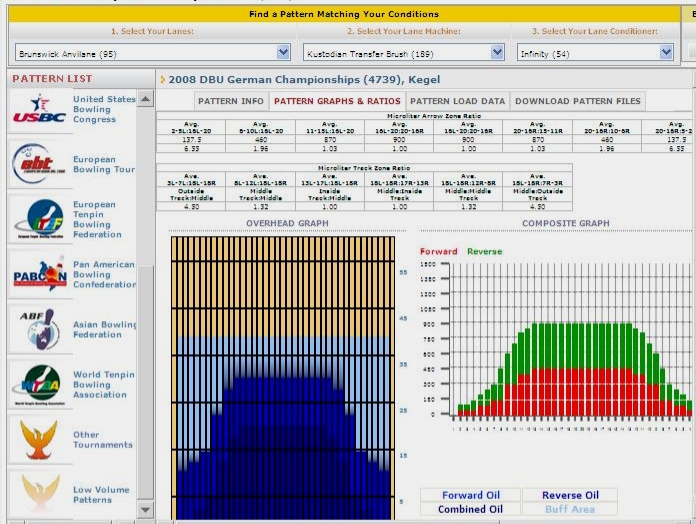Click the pattern list scrollbar down arrow

click(146, 510)
